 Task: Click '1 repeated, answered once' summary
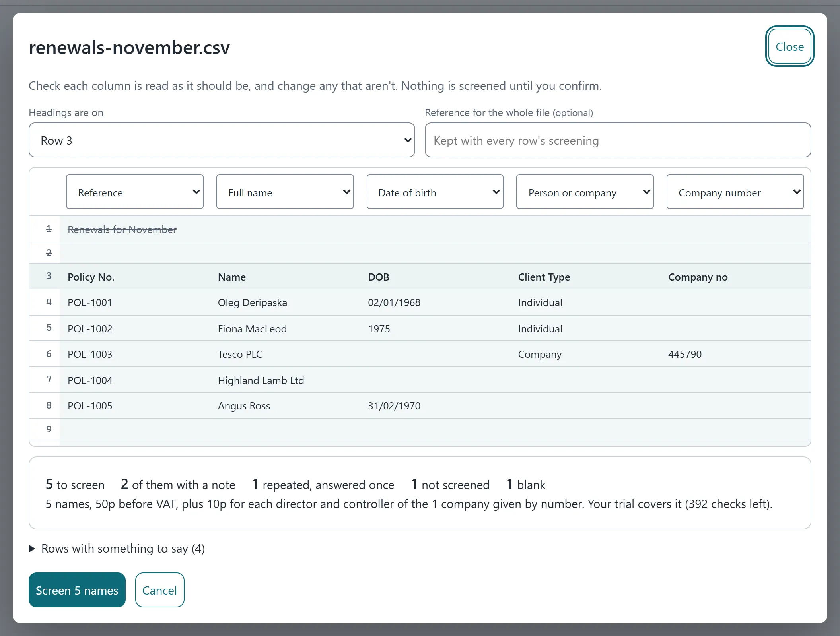323,484
